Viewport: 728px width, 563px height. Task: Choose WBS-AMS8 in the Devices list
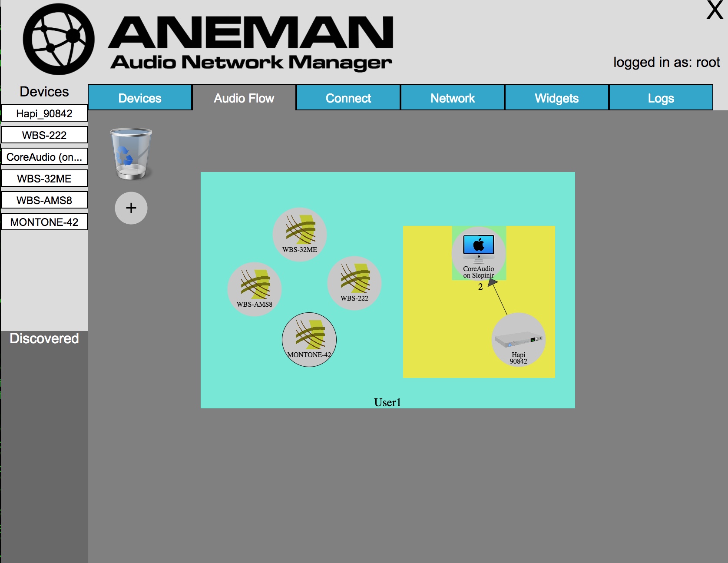44,200
